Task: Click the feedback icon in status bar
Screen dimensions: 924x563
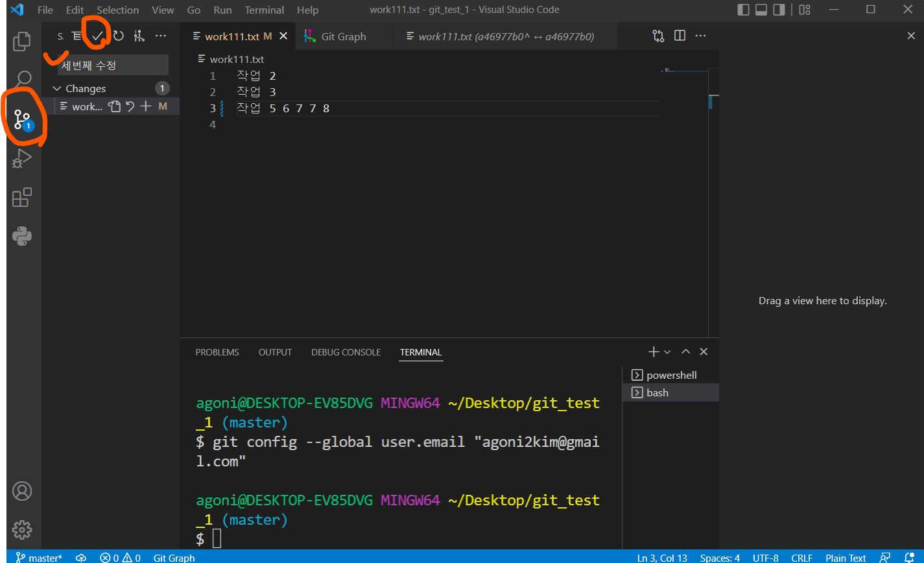Action: (884, 557)
